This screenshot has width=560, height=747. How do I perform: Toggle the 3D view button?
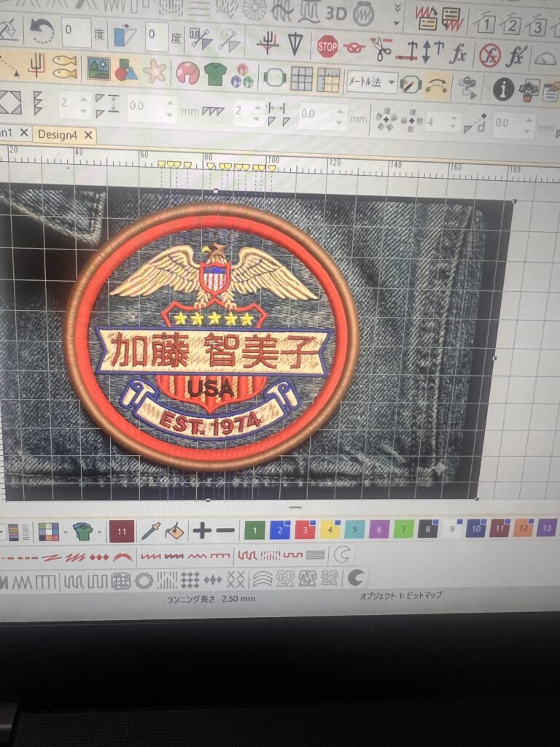pyautogui.click(x=335, y=12)
